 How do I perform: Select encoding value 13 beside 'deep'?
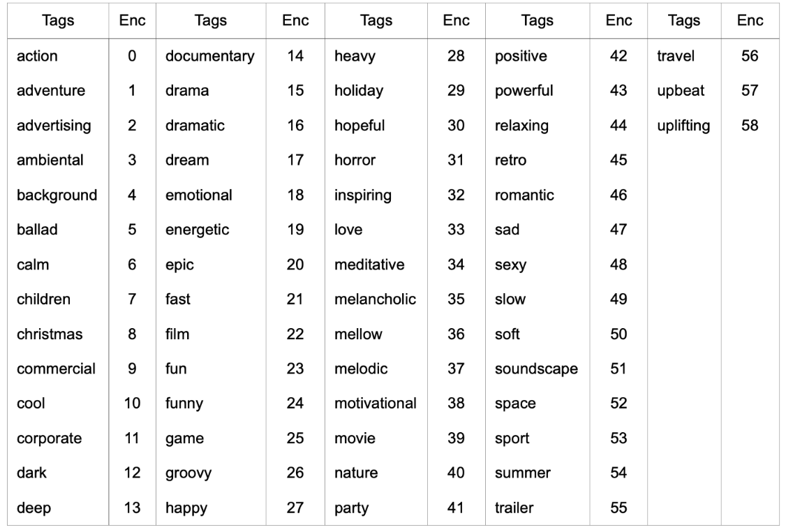(x=132, y=508)
